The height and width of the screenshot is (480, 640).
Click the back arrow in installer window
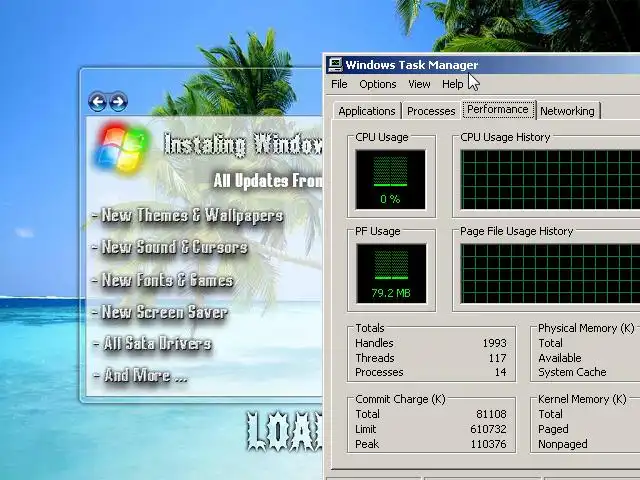click(x=98, y=101)
